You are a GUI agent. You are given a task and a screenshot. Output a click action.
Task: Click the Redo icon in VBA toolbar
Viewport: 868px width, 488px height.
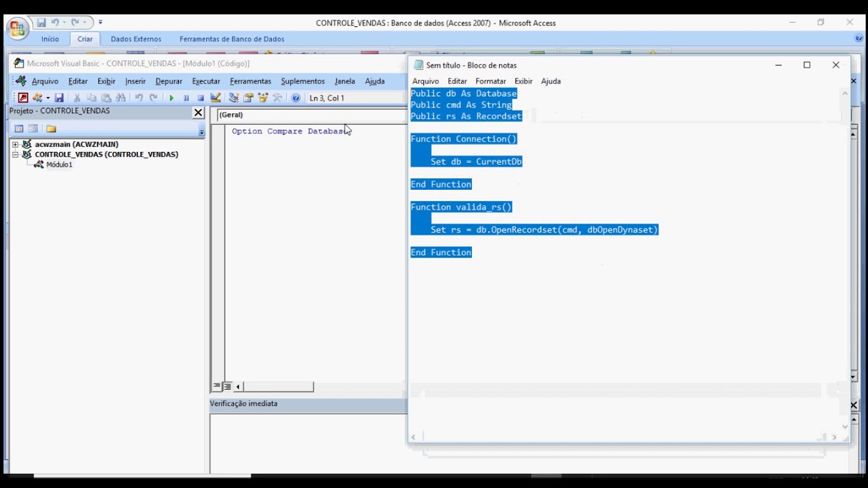click(x=153, y=98)
